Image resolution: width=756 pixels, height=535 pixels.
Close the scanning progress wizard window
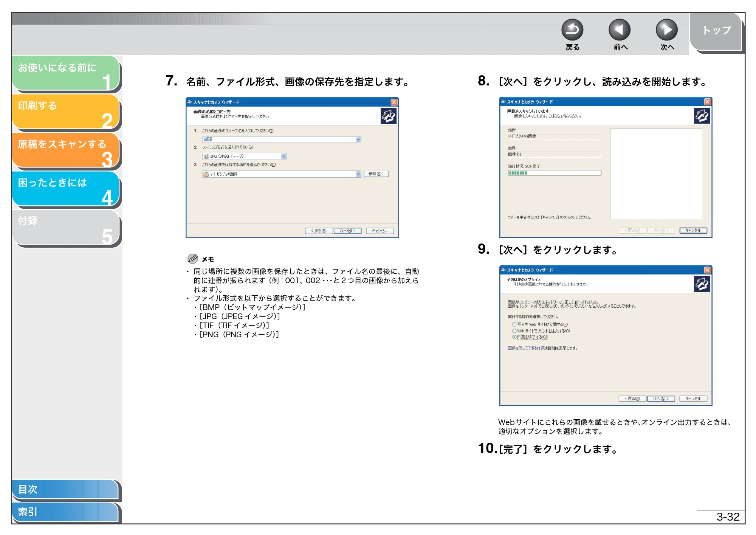click(707, 102)
